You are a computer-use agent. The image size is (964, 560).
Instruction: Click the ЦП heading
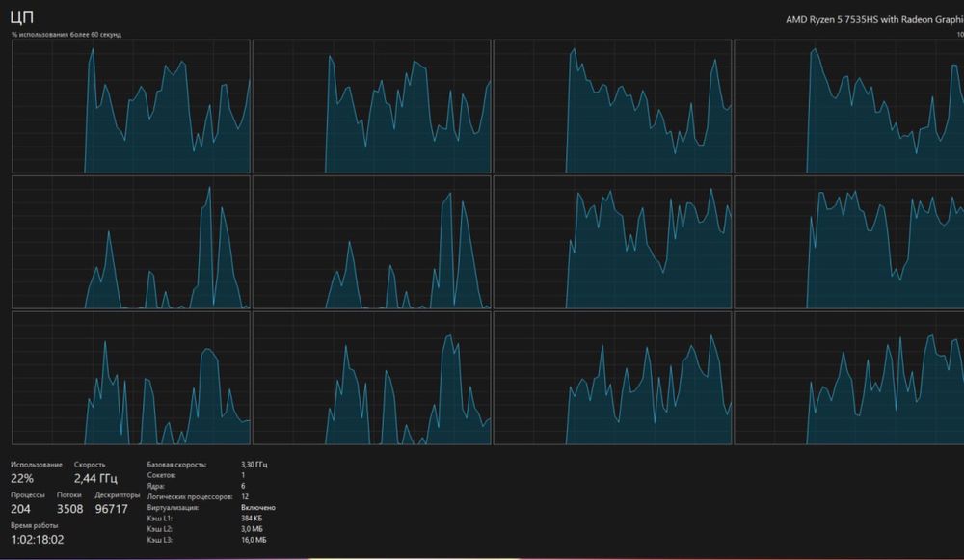[21, 17]
